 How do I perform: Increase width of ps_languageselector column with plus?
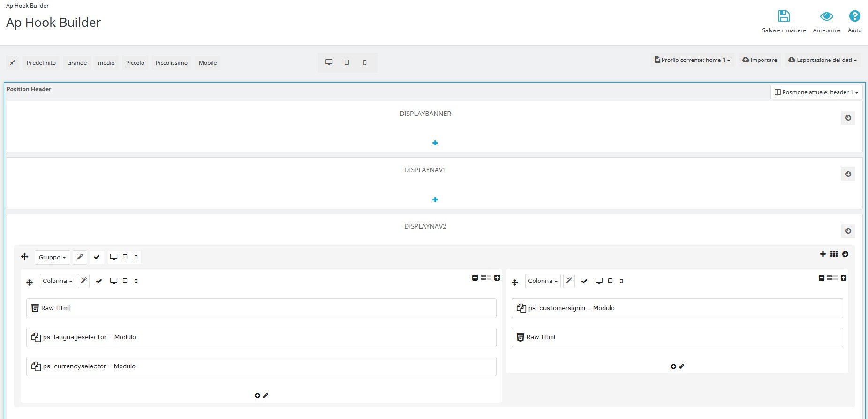(x=497, y=278)
